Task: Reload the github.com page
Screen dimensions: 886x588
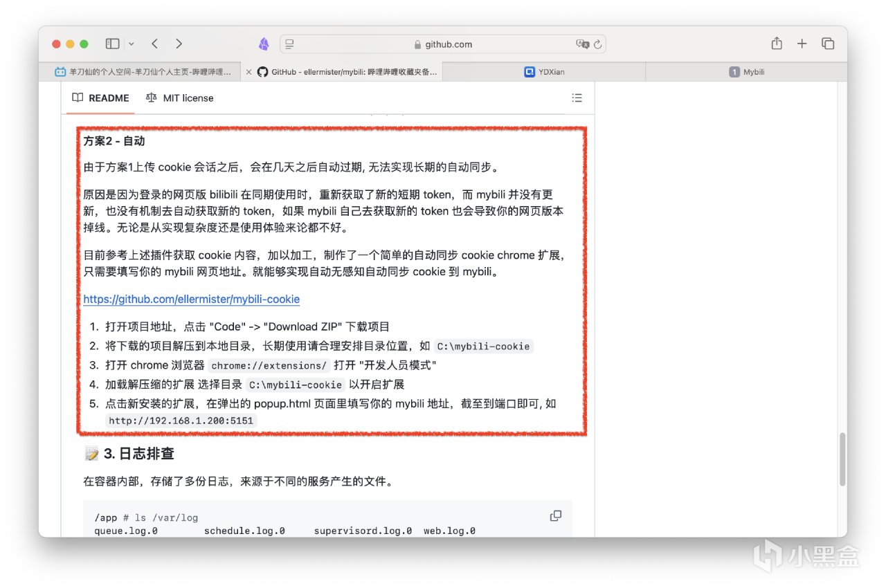Action: coord(597,44)
